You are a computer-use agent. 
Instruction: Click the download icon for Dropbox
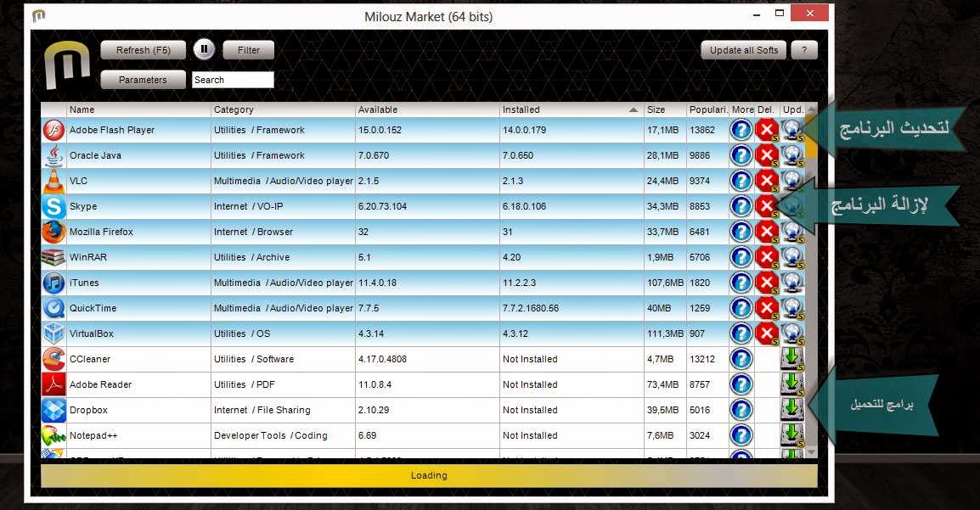(x=791, y=410)
